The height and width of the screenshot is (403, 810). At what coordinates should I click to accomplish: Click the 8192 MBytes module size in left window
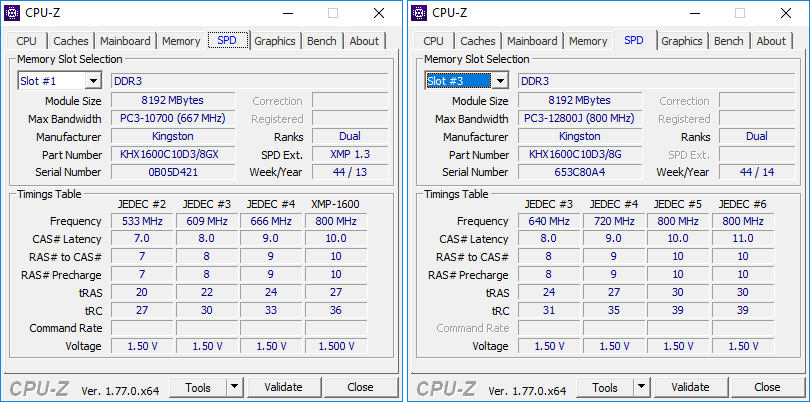coord(173,100)
